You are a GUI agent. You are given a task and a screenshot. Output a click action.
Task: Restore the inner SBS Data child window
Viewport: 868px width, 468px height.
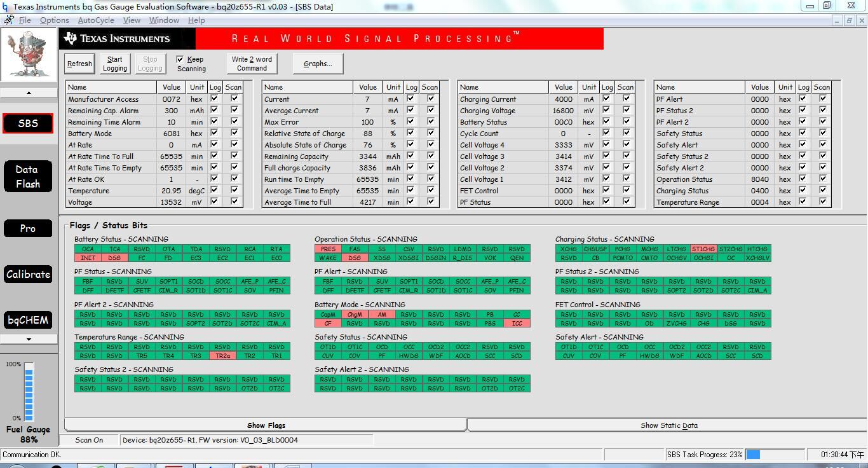click(849, 20)
